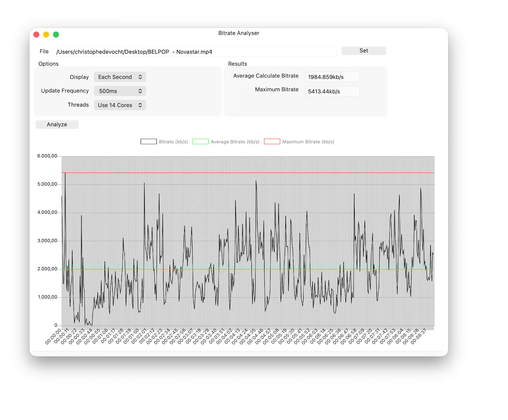
Task: Toggle the Bitrate (kb/s) legend swatch
Action: (149, 141)
